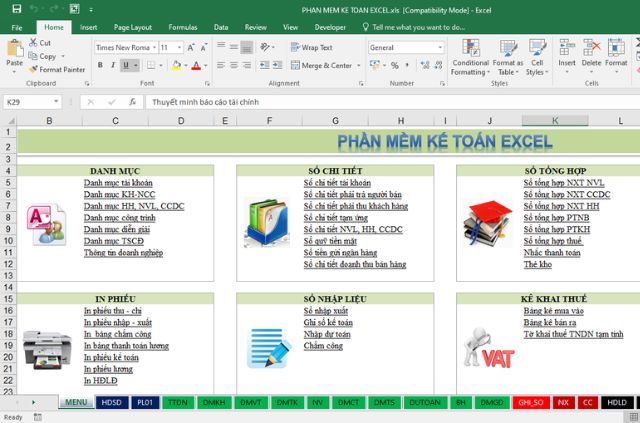Toggle Underline formatting
Viewport: 640px width, 423px height.
pyautogui.click(x=126, y=65)
